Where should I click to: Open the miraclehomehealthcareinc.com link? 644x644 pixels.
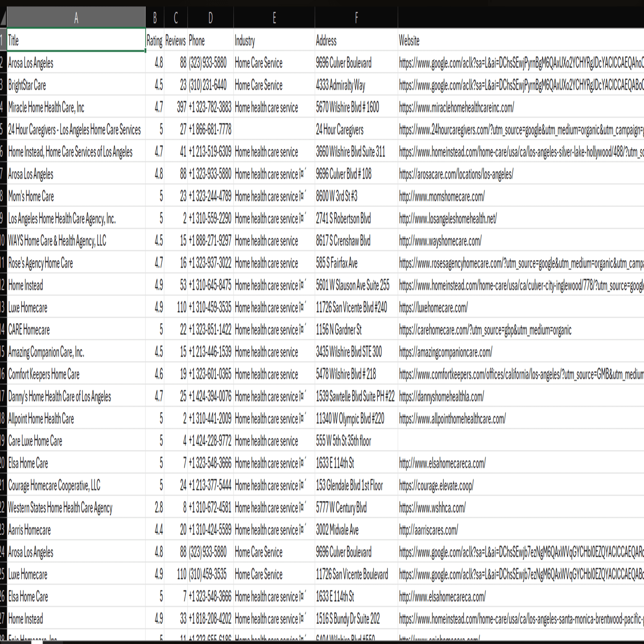(x=456, y=108)
